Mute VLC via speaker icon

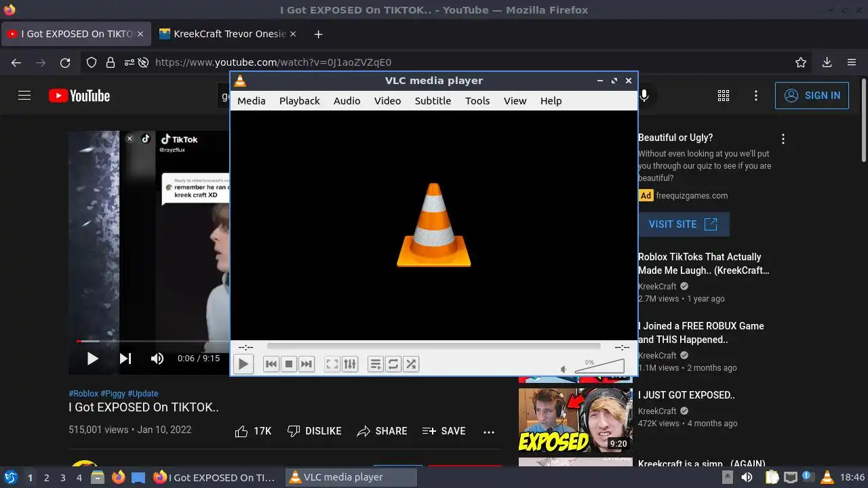[x=564, y=369]
